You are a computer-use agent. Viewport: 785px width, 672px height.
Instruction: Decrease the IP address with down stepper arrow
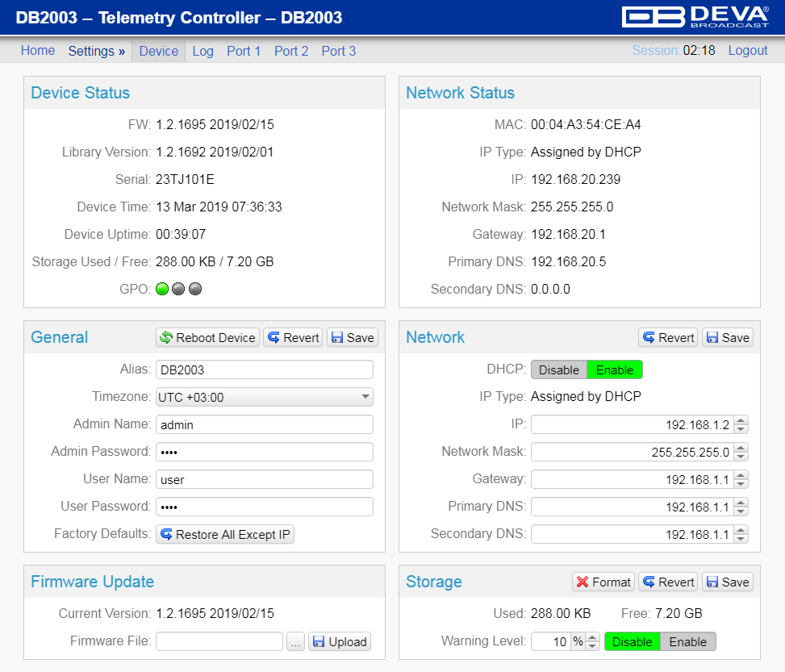pyautogui.click(x=741, y=429)
